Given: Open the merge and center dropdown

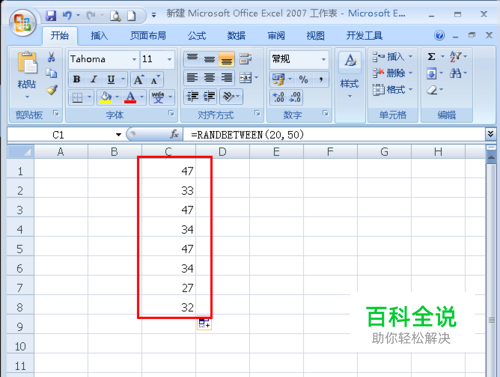Looking at the screenshot, I should coord(257,78).
